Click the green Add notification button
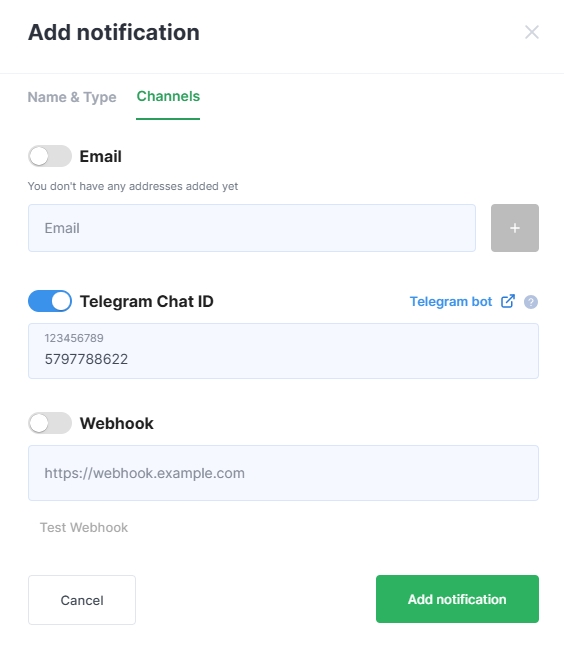 (x=457, y=599)
